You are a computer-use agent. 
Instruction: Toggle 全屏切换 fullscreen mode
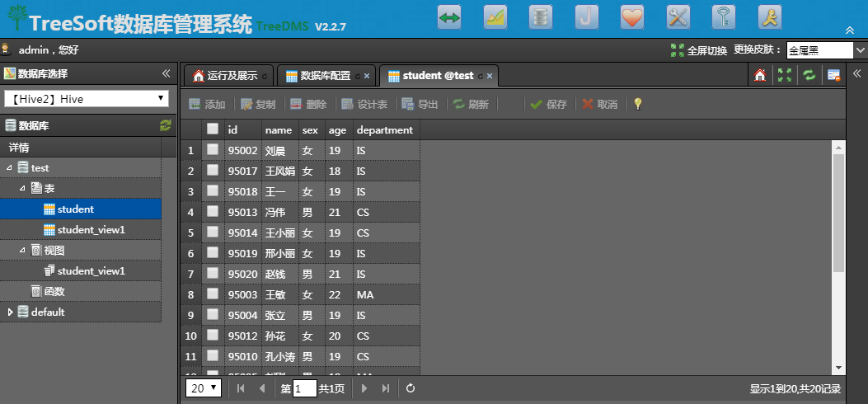tap(699, 50)
